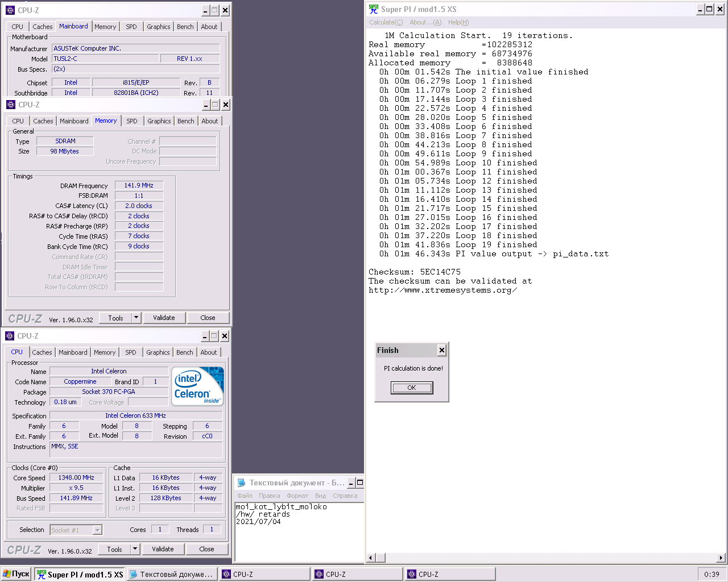Click the Core Speed value 1348.00 MHz

click(76, 477)
